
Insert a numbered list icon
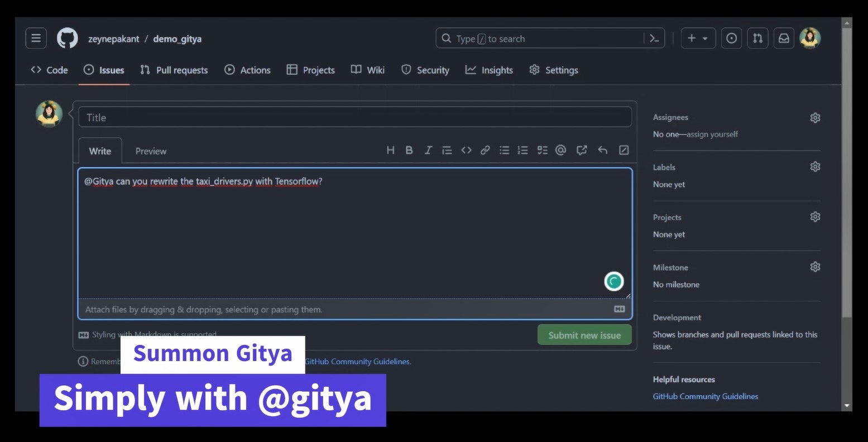[x=523, y=150]
